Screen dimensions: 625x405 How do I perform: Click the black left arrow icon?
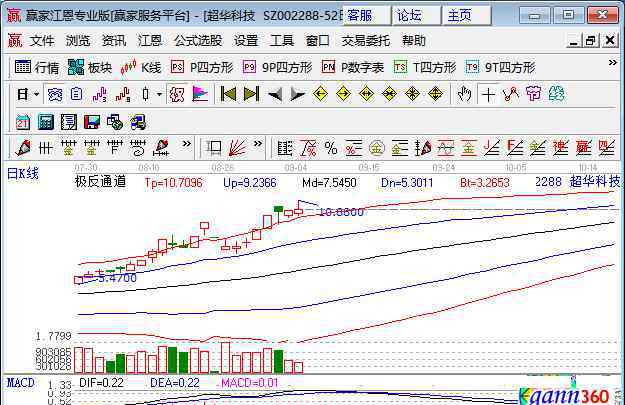coord(275,95)
